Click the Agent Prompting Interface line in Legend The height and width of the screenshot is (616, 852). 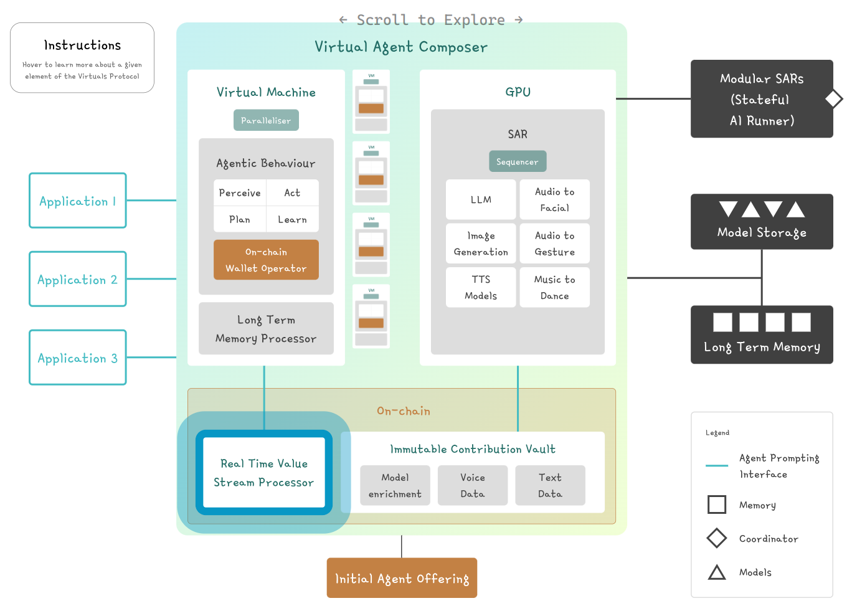tap(717, 465)
